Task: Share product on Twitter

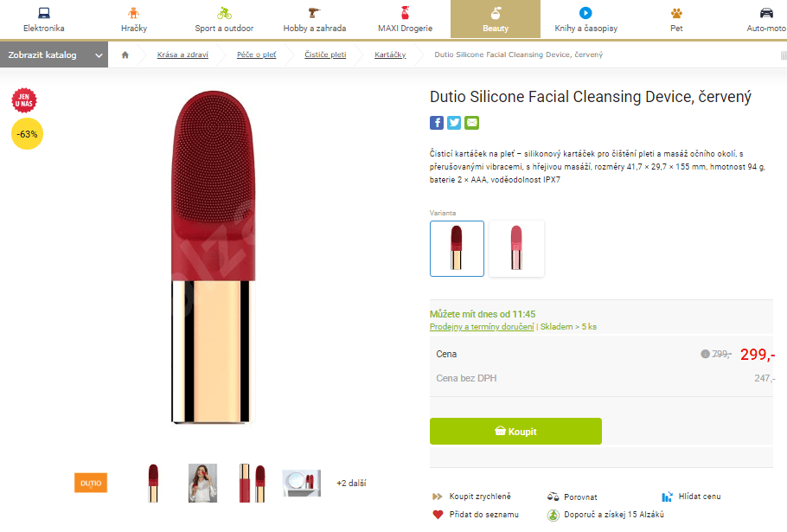Action: 454,123
